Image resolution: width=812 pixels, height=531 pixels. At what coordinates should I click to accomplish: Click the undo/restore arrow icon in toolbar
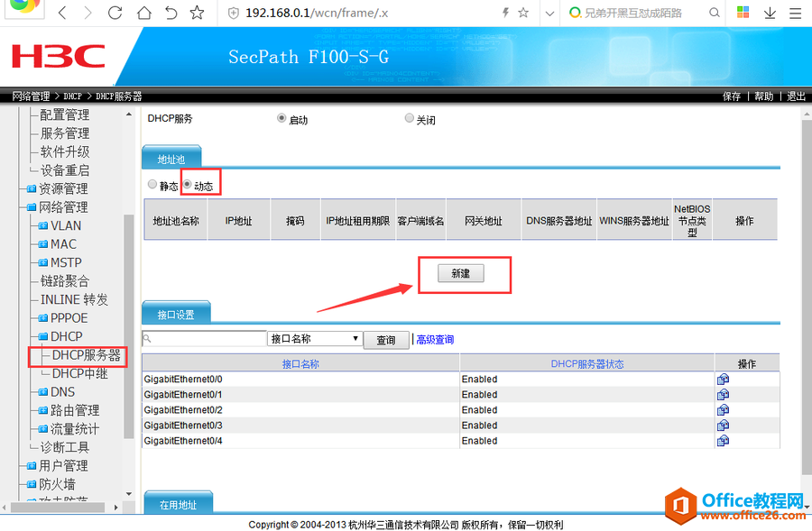click(x=171, y=13)
